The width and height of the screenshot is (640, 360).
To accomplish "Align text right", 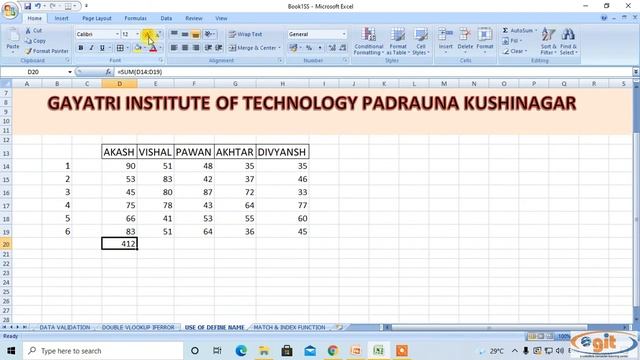I will pos(196,48).
